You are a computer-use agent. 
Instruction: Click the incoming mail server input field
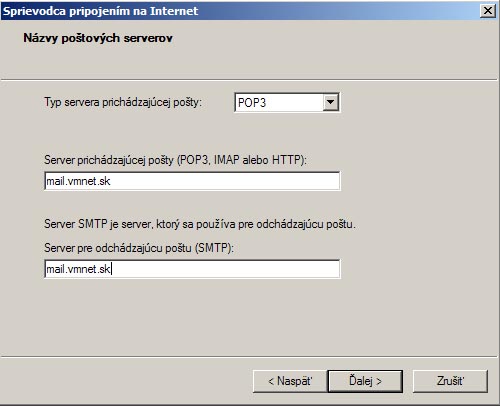coord(192,181)
